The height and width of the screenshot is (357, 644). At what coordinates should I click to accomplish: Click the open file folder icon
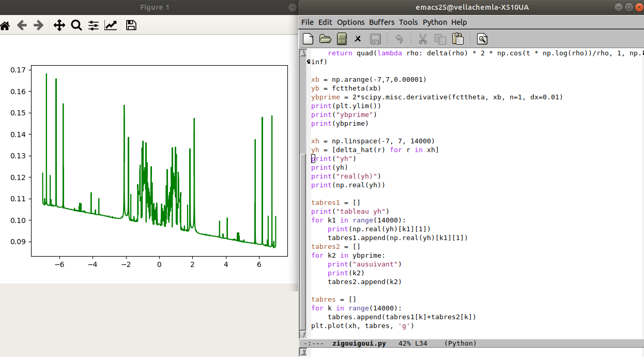[325, 39]
